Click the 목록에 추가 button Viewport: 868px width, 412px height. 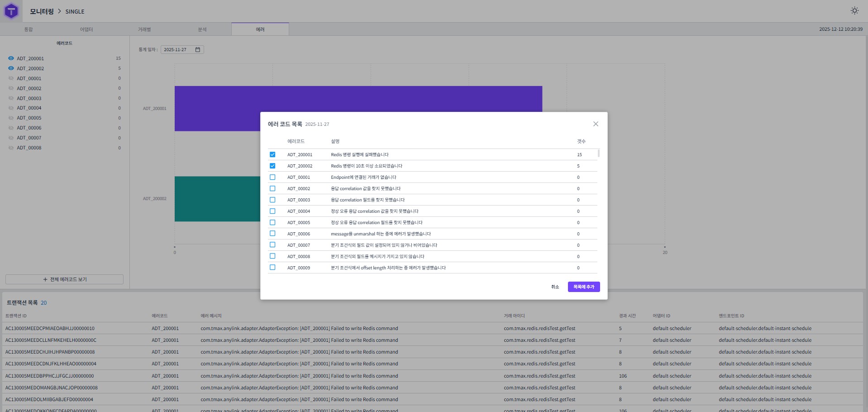point(583,287)
